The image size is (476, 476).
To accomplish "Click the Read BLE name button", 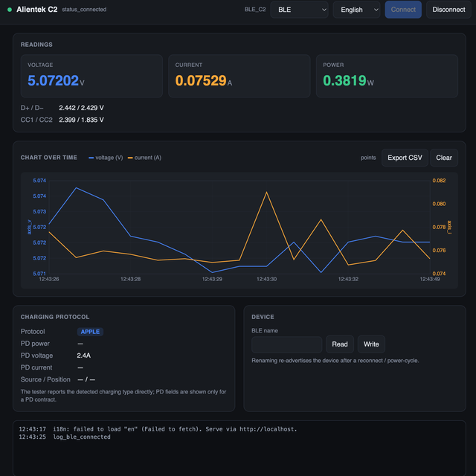I will click(340, 344).
